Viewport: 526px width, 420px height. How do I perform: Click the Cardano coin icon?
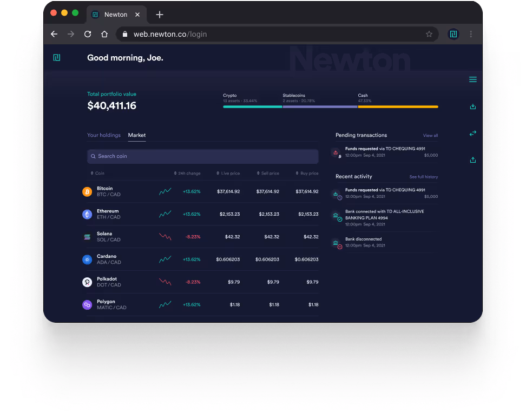[87, 259]
